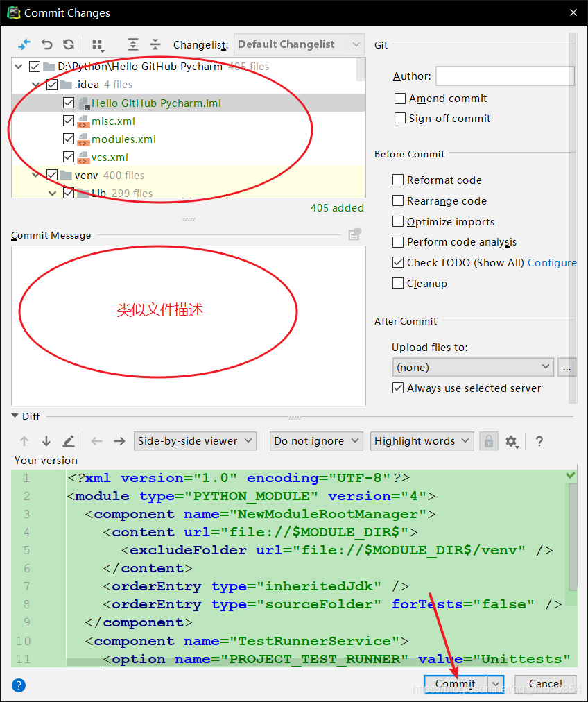Viewport: 588px width, 702px height.
Task: Click the next file right arrow
Action: 119,441
